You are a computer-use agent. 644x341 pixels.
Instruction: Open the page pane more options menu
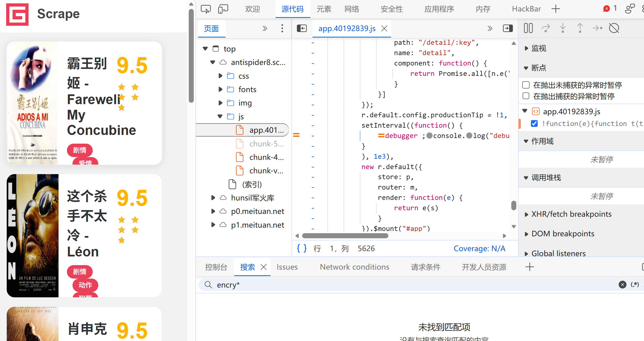pos(282,28)
